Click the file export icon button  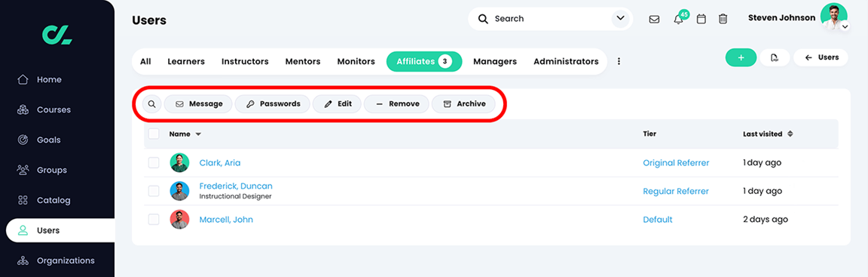775,57
